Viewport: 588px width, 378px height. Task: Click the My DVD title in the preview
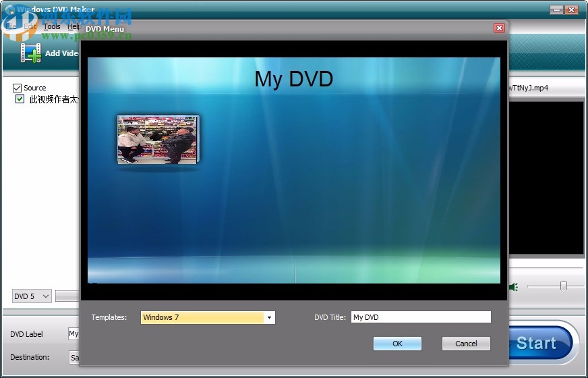pos(293,79)
